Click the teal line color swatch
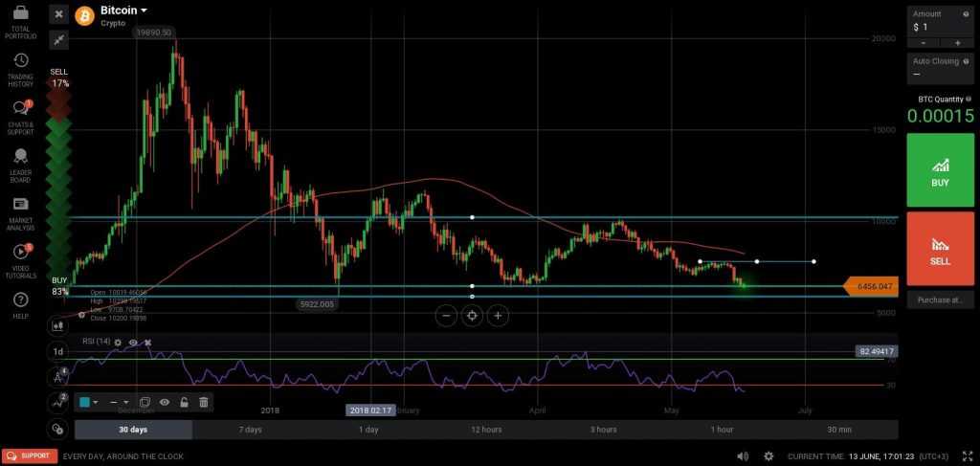980x466 pixels. point(84,402)
